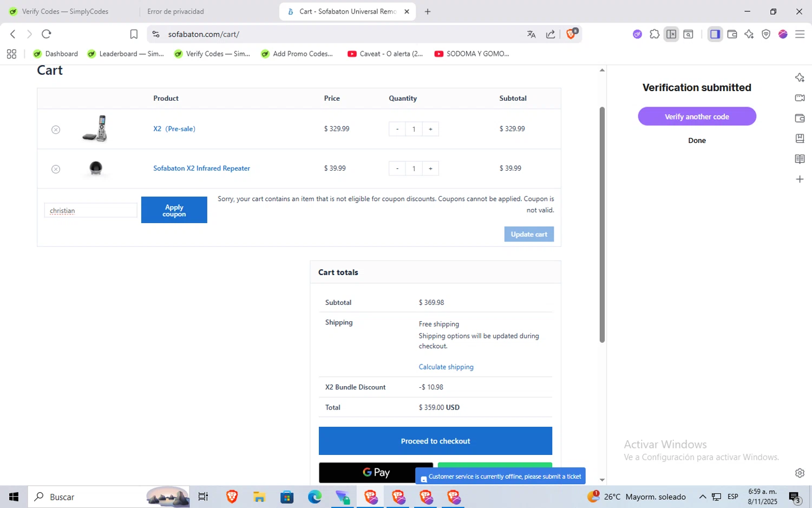Open the Brave Shields lion icon
Viewport: 812px width, 508px height.
(572, 34)
